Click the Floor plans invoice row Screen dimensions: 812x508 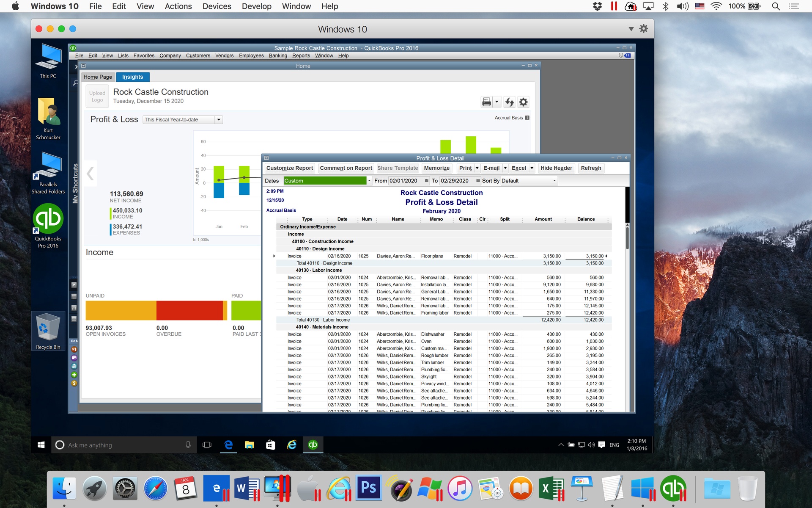pos(444,256)
